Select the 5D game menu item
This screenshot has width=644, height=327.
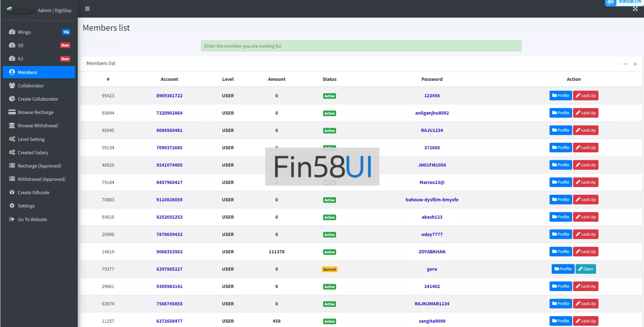[x=20, y=45]
